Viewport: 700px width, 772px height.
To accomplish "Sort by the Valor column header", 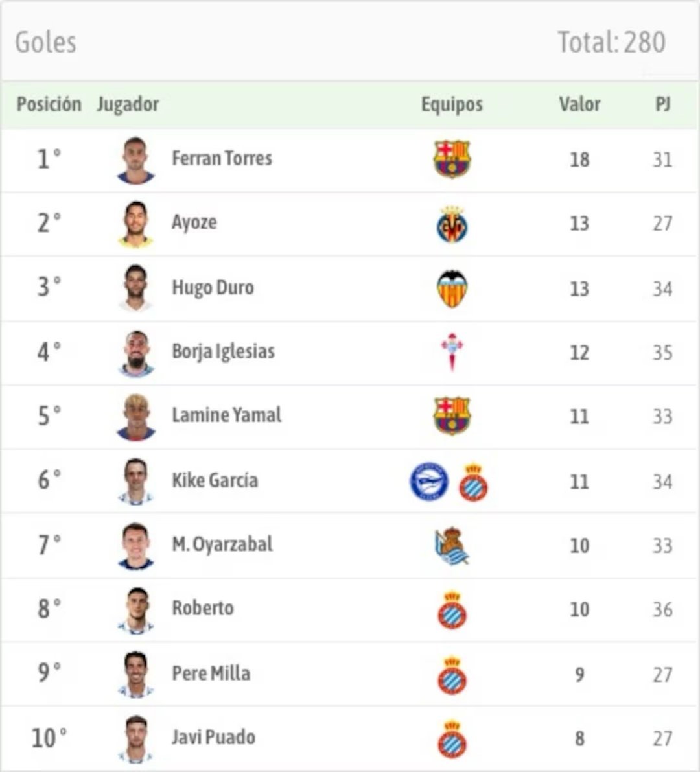I will tap(579, 104).
